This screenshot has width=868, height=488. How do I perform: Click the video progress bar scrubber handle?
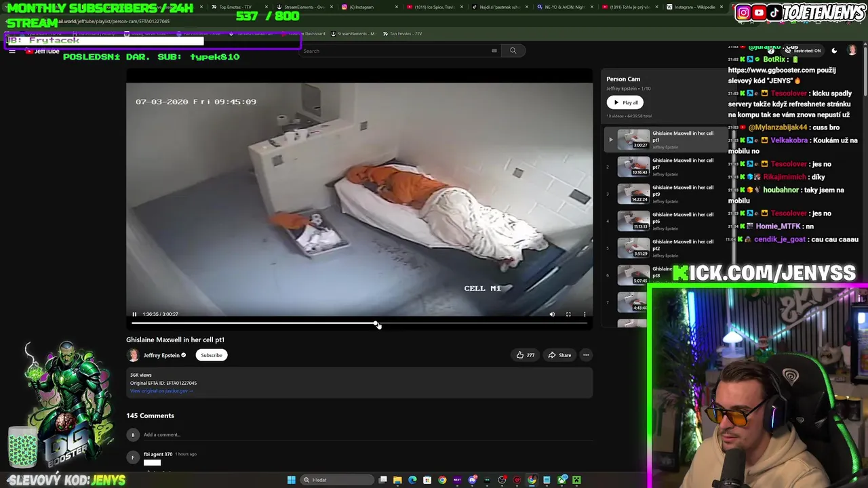pyautogui.click(x=376, y=324)
